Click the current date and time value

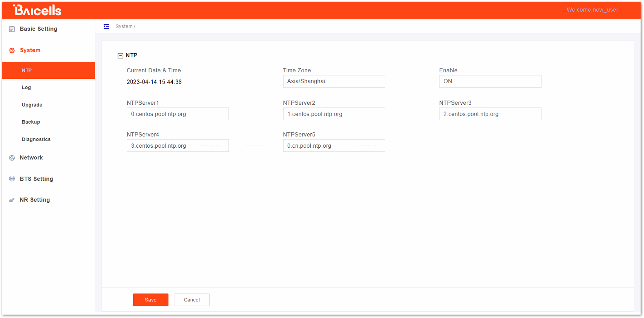154,82
